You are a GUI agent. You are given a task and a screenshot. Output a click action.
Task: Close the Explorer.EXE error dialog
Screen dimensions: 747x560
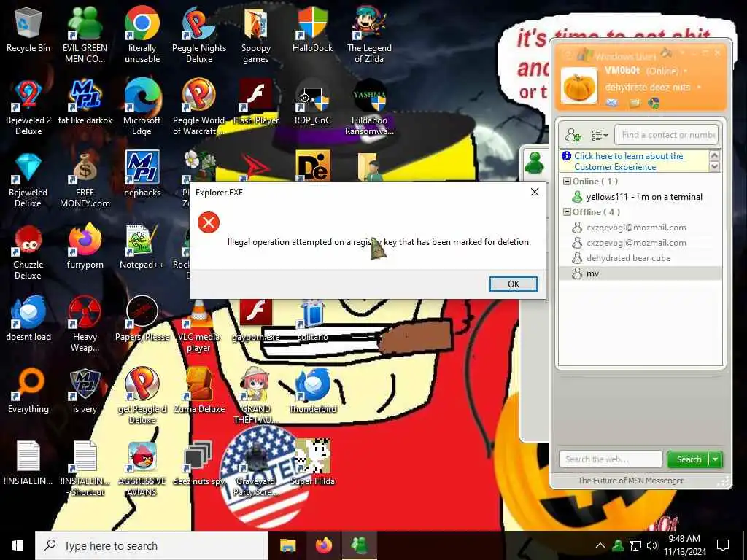[535, 192]
